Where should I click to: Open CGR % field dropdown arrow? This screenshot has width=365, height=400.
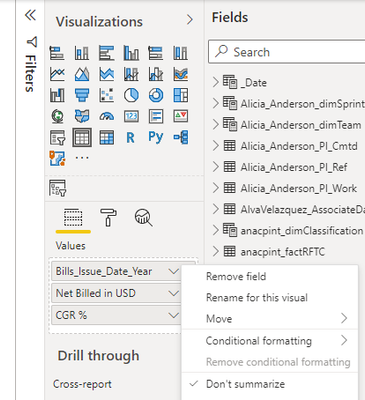point(174,315)
